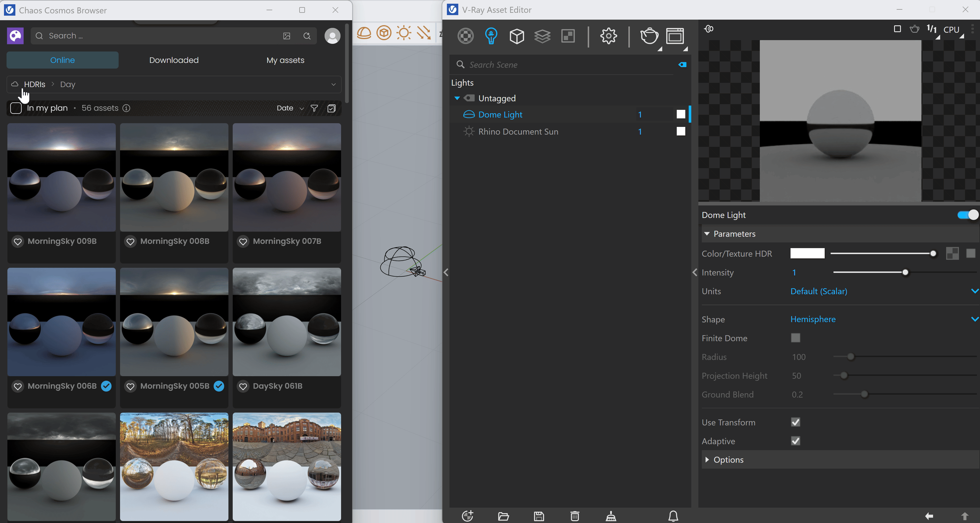980x523 pixels.
Task: Open the Date sort dropdown
Action: (x=290, y=108)
